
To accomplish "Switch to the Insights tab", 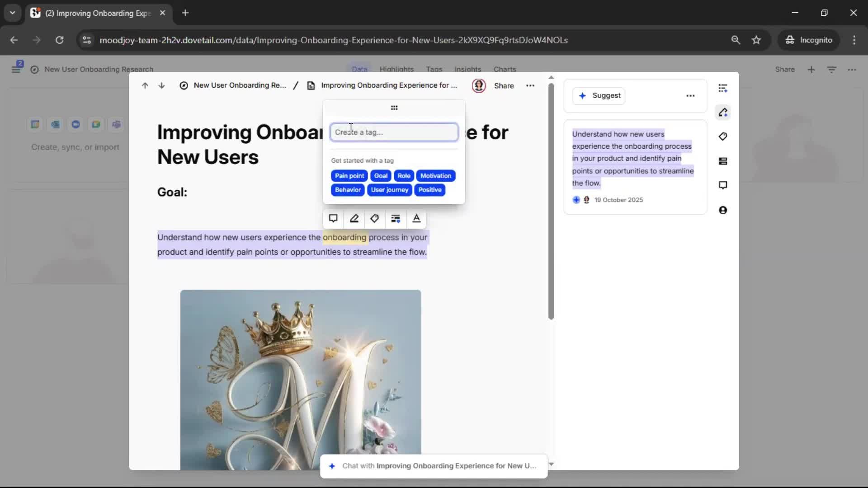I will click(x=467, y=69).
